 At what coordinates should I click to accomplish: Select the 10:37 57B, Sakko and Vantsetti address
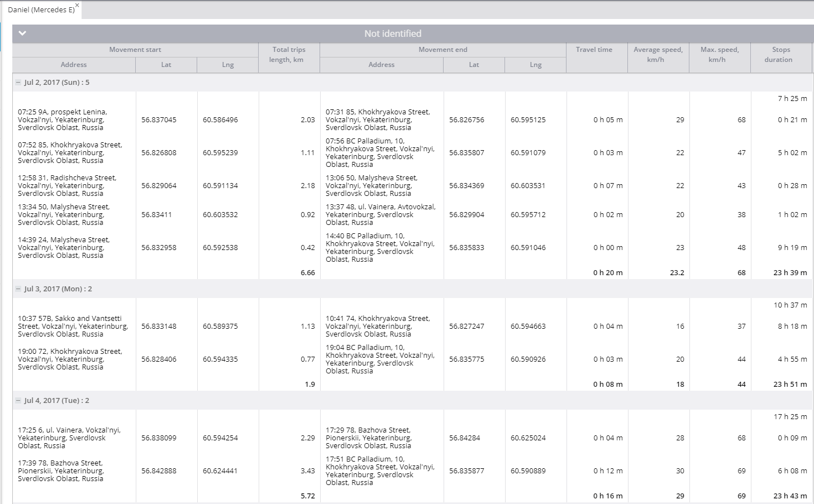(73, 327)
